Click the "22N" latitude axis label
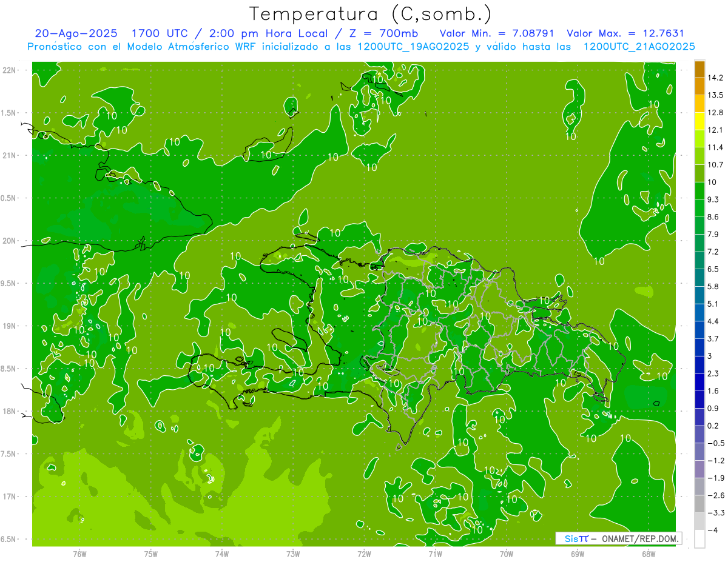This screenshot has width=728, height=562. click(10, 70)
